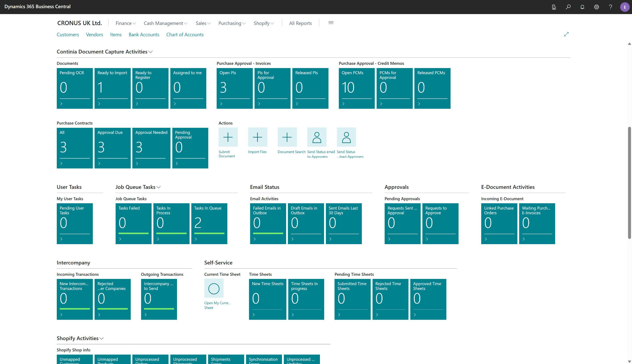
Task: Open the hamburger more-menu icon
Action: [x=331, y=23]
